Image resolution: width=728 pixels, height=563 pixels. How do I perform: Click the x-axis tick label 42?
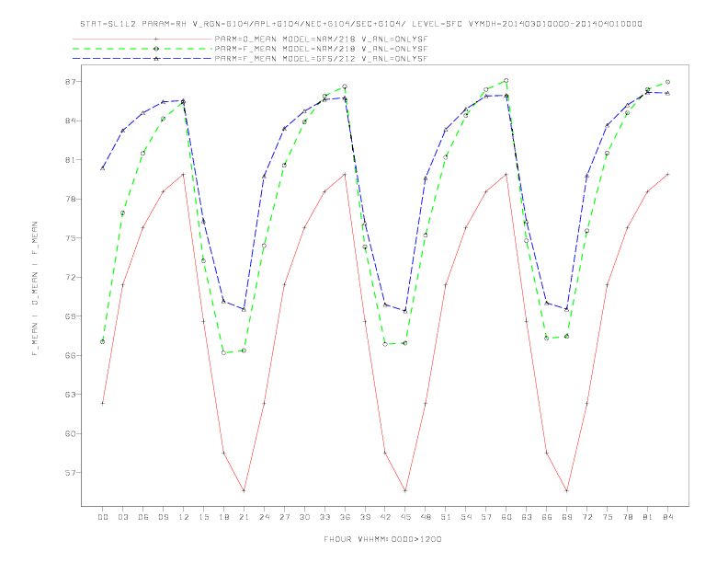(385, 517)
